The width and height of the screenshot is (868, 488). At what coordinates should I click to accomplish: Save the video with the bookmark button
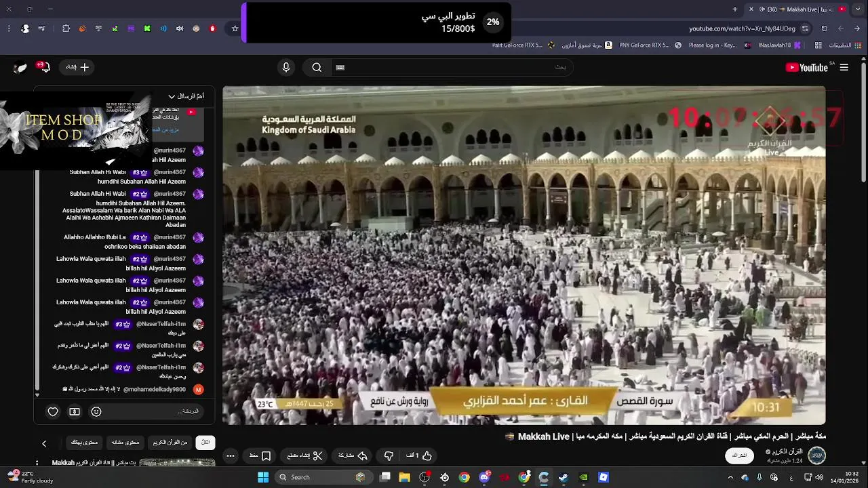click(x=260, y=455)
